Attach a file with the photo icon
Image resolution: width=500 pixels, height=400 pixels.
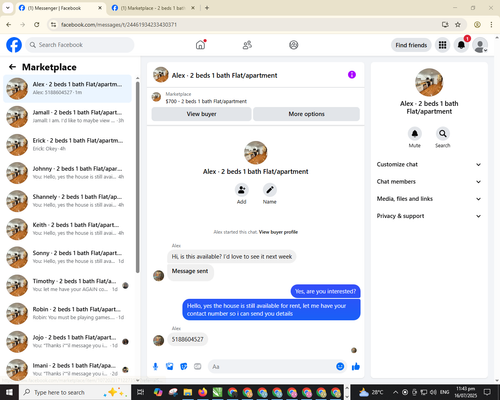point(170,367)
